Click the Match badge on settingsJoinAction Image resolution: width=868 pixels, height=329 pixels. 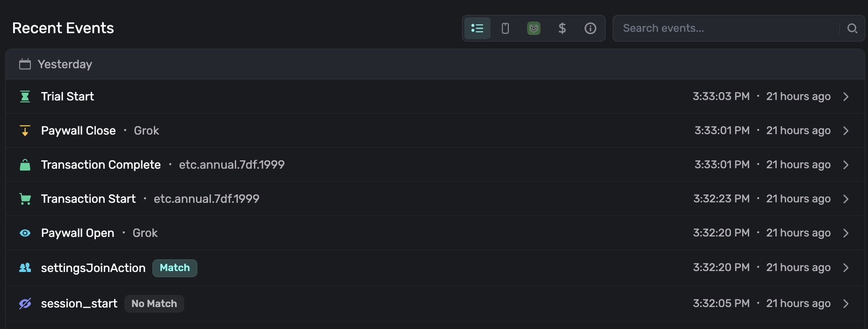[x=174, y=268]
